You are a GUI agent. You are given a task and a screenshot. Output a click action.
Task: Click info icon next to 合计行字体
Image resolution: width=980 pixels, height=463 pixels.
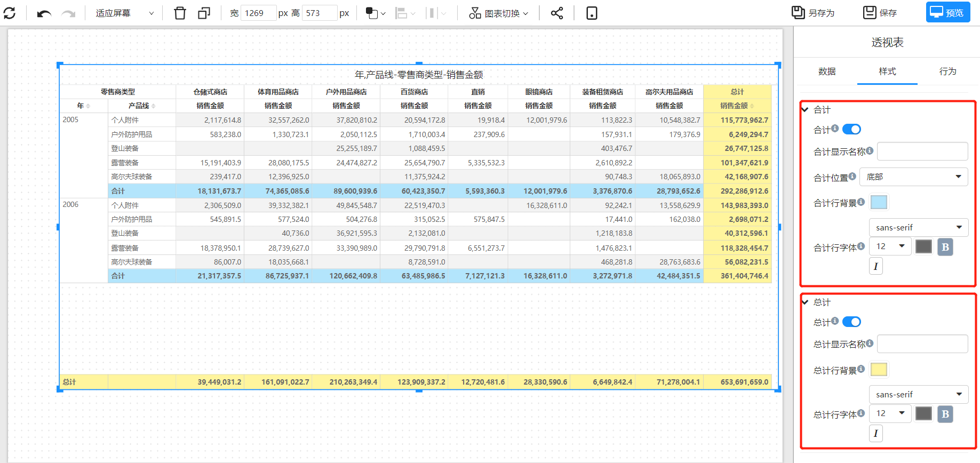coord(861,246)
